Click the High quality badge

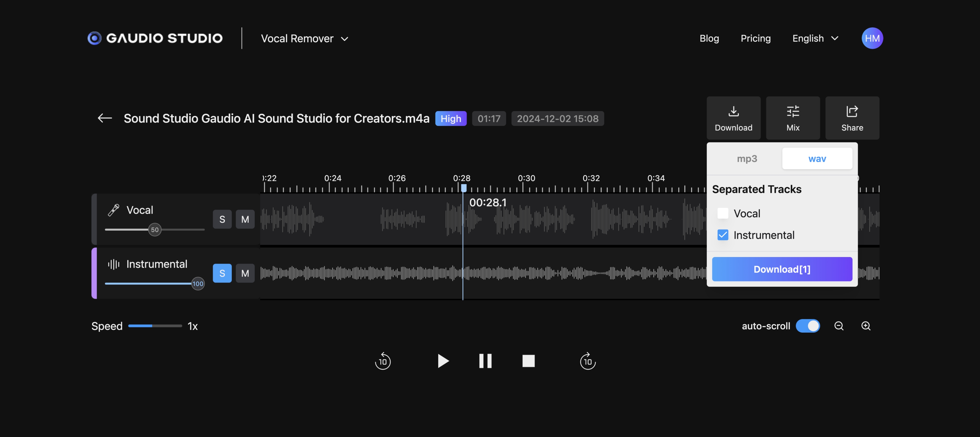coord(451,118)
